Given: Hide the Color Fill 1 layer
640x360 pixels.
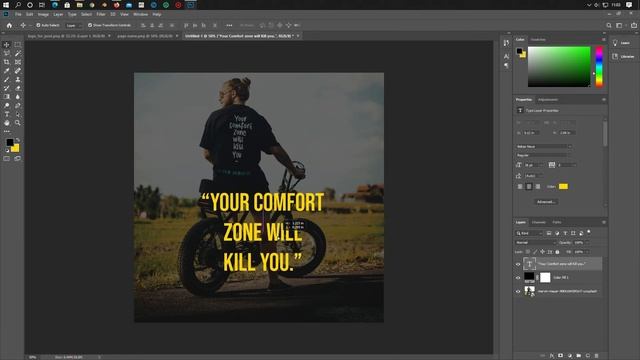Looking at the screenshot, I should pyautogui.click(x=518, y=278).
